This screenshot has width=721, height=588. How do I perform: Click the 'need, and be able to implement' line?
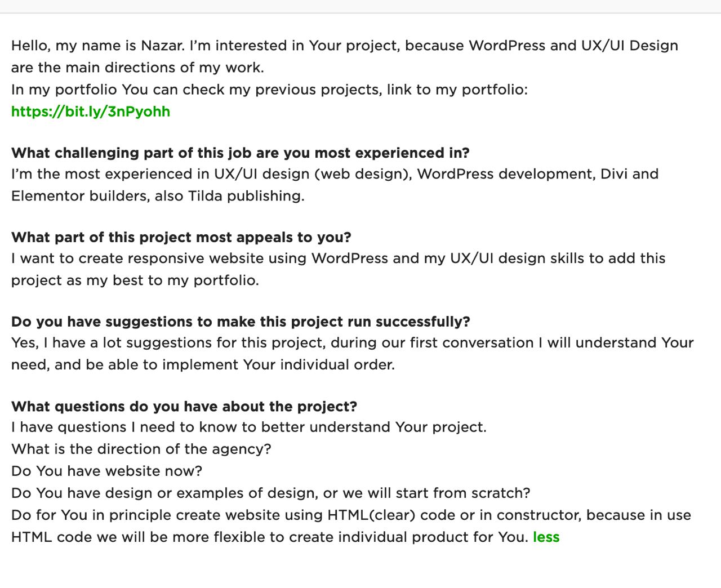[203, 365]
